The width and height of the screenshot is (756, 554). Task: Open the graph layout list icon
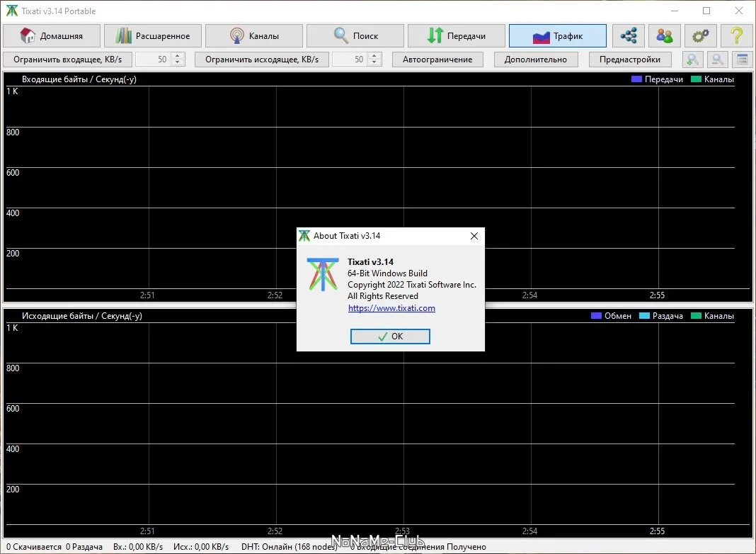pos(742,60)
